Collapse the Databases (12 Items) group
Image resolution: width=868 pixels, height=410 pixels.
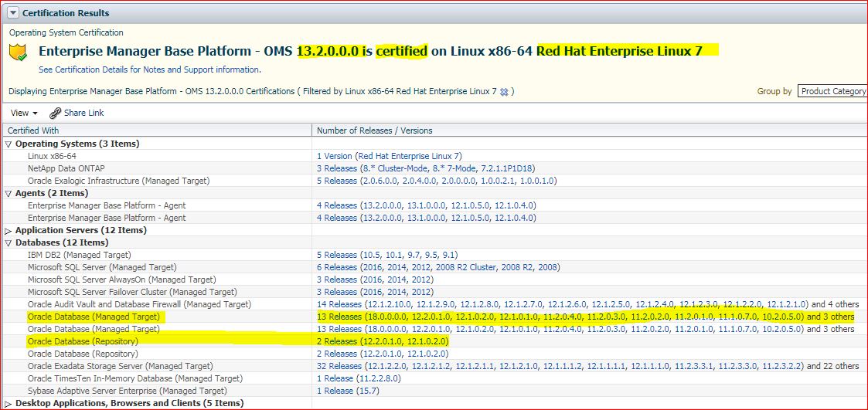9,242
